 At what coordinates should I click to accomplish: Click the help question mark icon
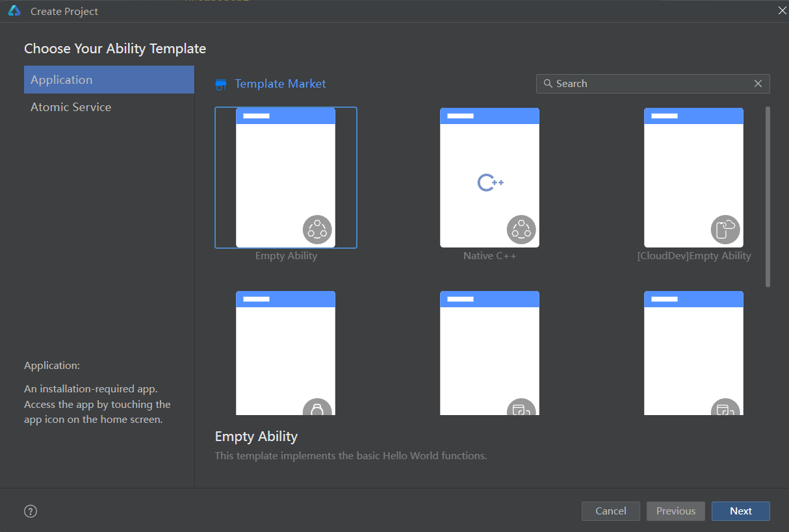pyautogui.click(x=31, y=511)
